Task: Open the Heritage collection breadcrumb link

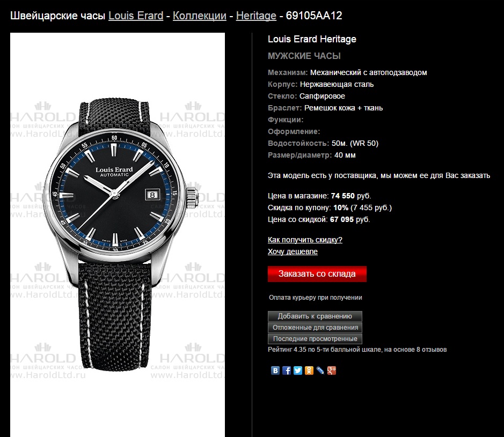Action: [256, 16]
